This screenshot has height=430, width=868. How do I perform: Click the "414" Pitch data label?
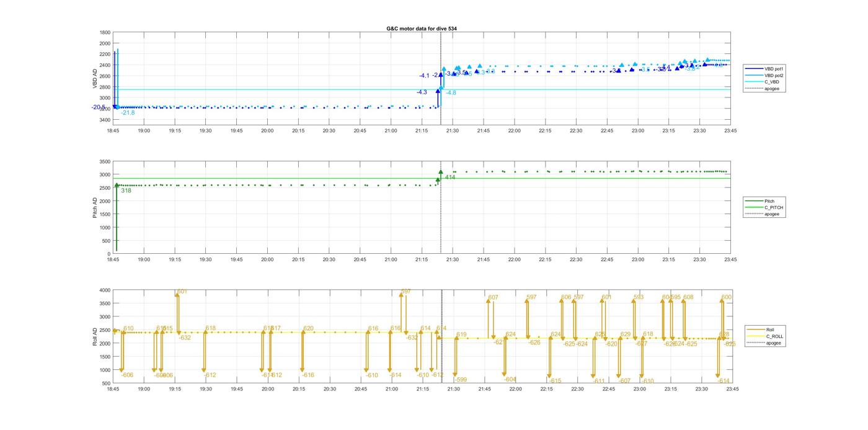(450, 177)
